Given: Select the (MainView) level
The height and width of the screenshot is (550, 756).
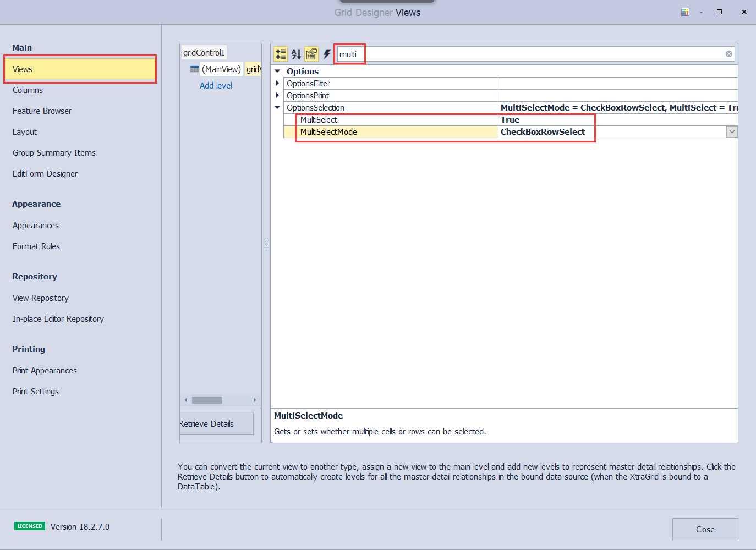Looking at the screenshot, I should [x=221, y=69].
